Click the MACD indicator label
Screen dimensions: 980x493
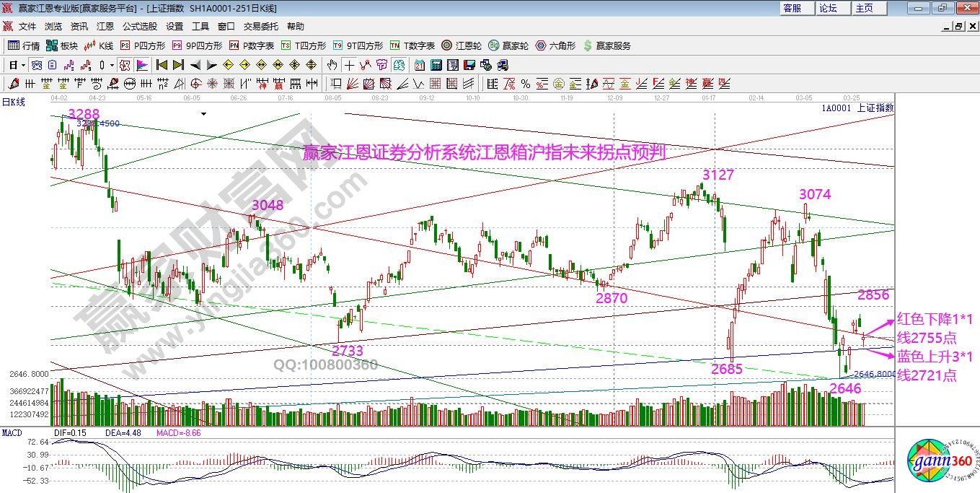(x=12, y=432)
